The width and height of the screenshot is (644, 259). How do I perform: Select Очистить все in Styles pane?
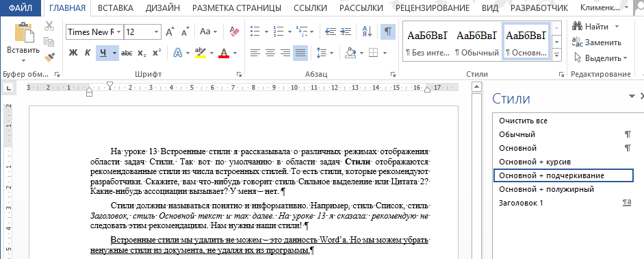(x=523, y=121)
